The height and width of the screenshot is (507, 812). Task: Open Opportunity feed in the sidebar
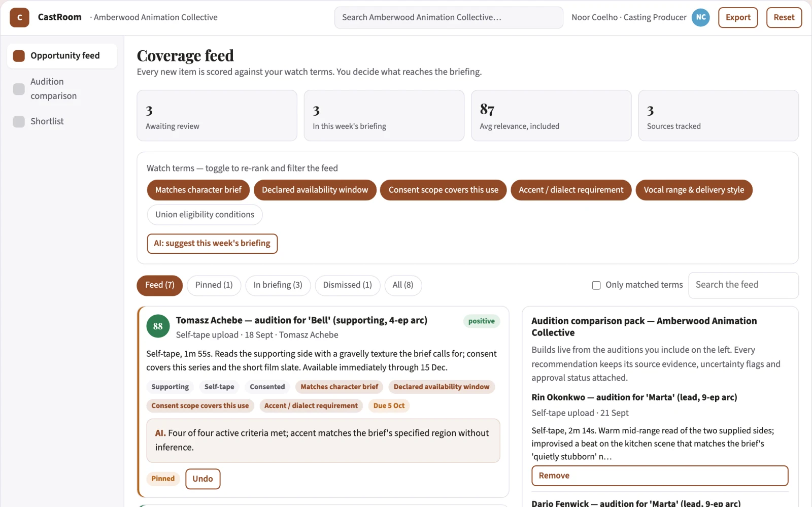[62, 56]
